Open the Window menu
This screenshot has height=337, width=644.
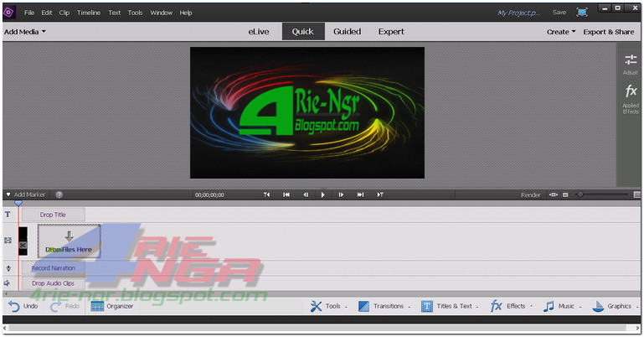[162, 13]
